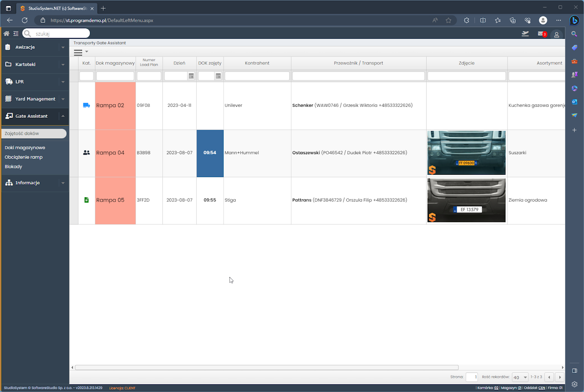584x392 pixels.
Task: Click the green document icon for Rampa 05
Action: (86, 200)
